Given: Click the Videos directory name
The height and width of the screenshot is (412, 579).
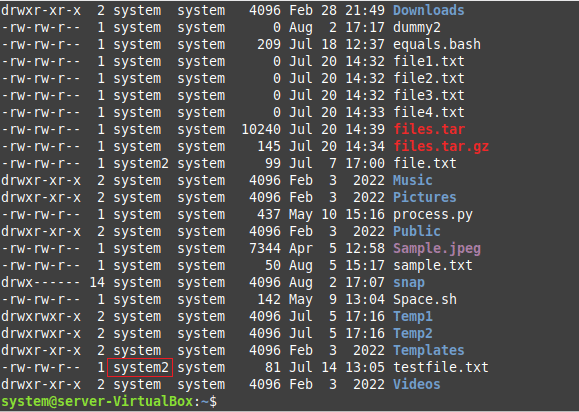Looking at the screenshot, I should coord(417,384).
